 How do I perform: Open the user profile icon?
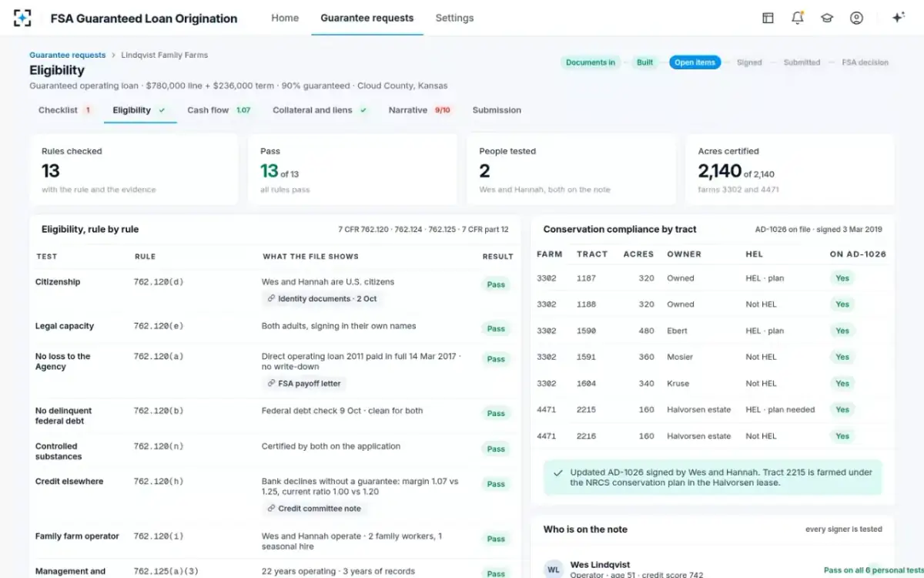click(856, 18)
